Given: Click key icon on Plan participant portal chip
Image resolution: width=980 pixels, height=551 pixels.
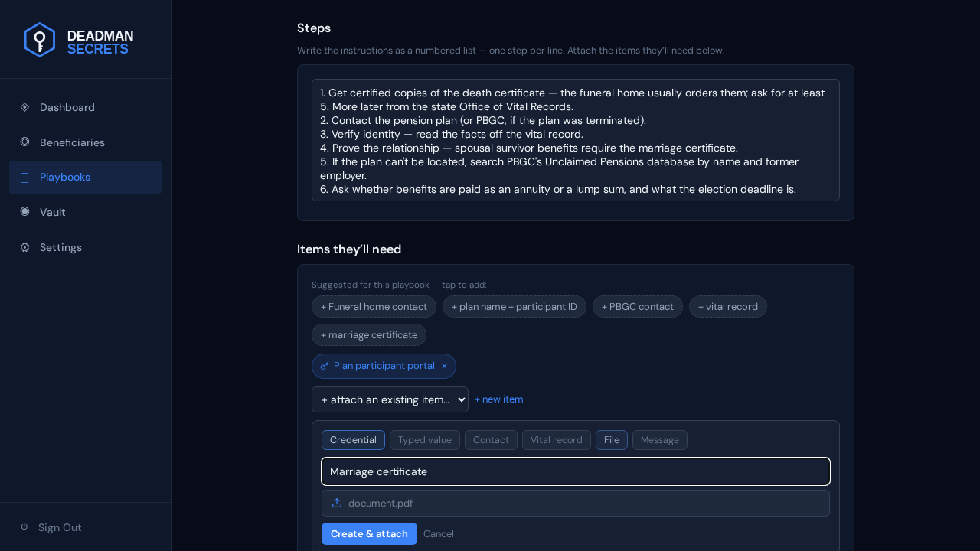Looking at the screenshot, I should pos(325,366).
